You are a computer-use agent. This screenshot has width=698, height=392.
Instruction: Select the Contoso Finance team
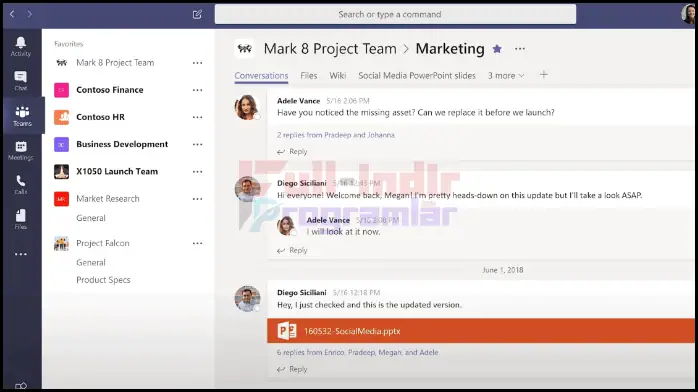coord(110,90)
